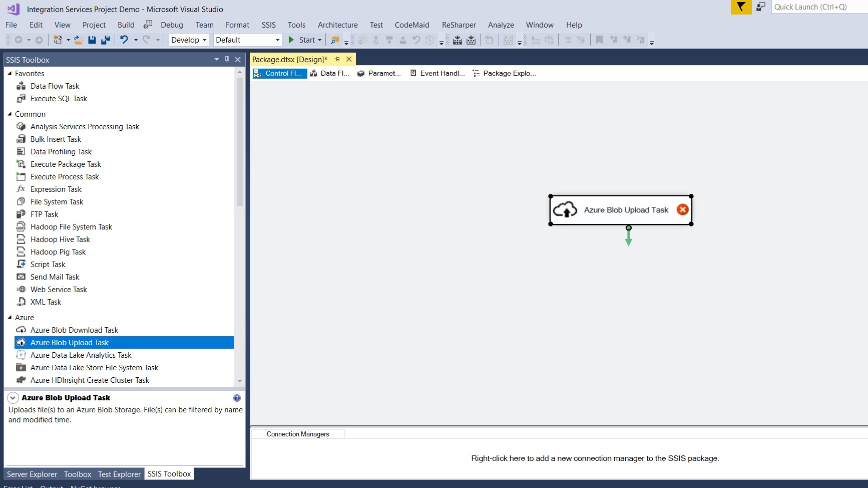The image size is (868, 488).
Task: Click in the Quick Launch search box
Action: click(819, 7)
